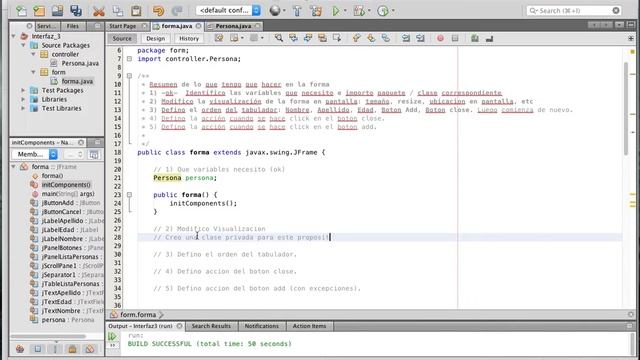This screenshot has width=640, height=360.
Task: Click the Undo arrow icon
Action: pyautogui.click(x=158, y=11)
